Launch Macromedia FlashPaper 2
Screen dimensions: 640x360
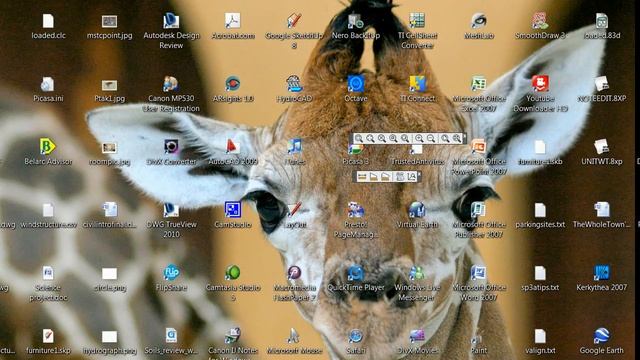(294, 273)
